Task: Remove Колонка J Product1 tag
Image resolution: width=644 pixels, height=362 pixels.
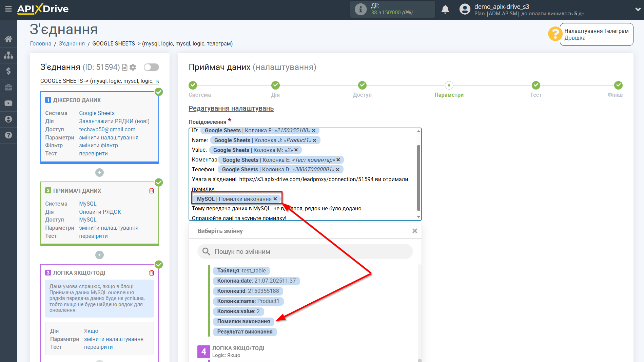Action: tap(315, 140)
